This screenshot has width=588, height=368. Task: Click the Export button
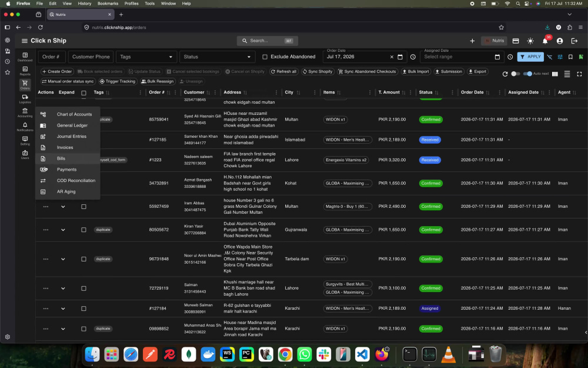[477, 71]
